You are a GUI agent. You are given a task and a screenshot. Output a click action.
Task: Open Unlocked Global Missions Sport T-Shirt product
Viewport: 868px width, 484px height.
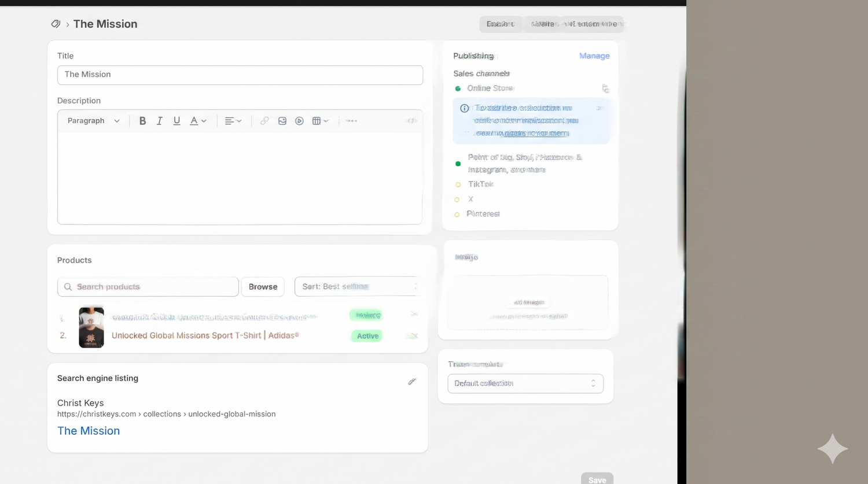click(x=205, y=335)
